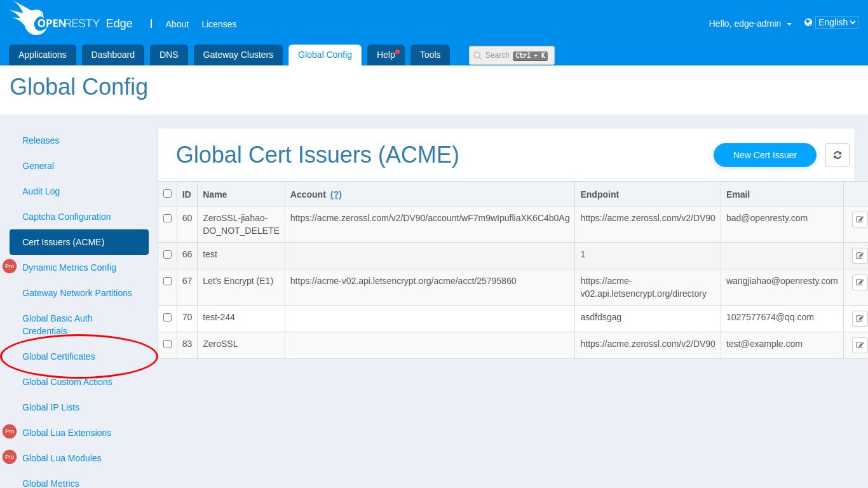Viewport: 868px width, 488px height.
Task: Click the New Cert Issuer button
Action: click(765, 155)
